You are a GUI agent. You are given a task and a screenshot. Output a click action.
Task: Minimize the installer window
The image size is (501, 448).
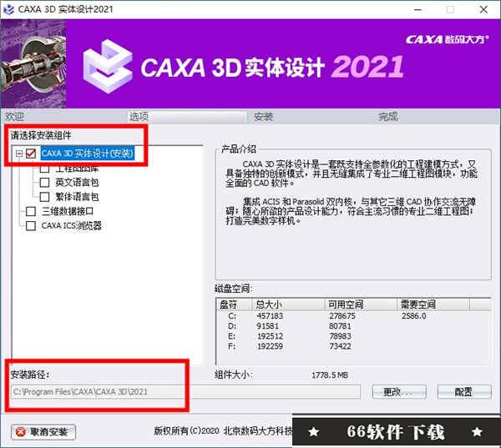pos(417,9)
